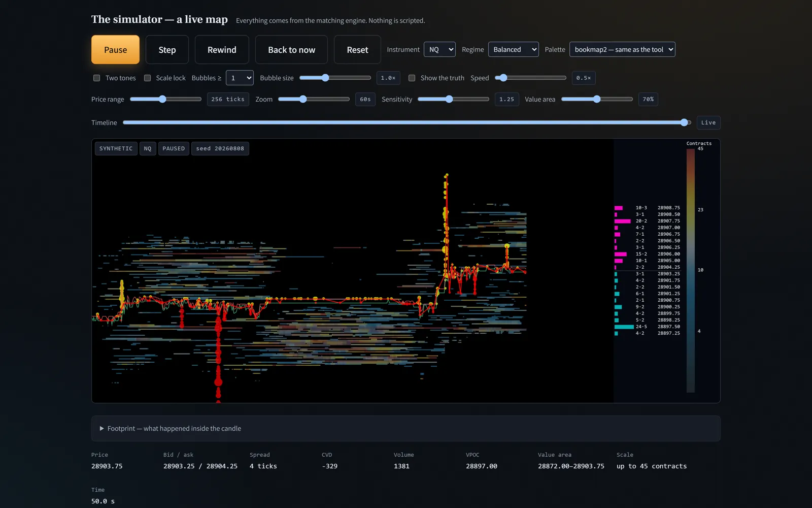
Task: Click the 70% value area readout
Action: pyautogui.click(x=648, y=99)
